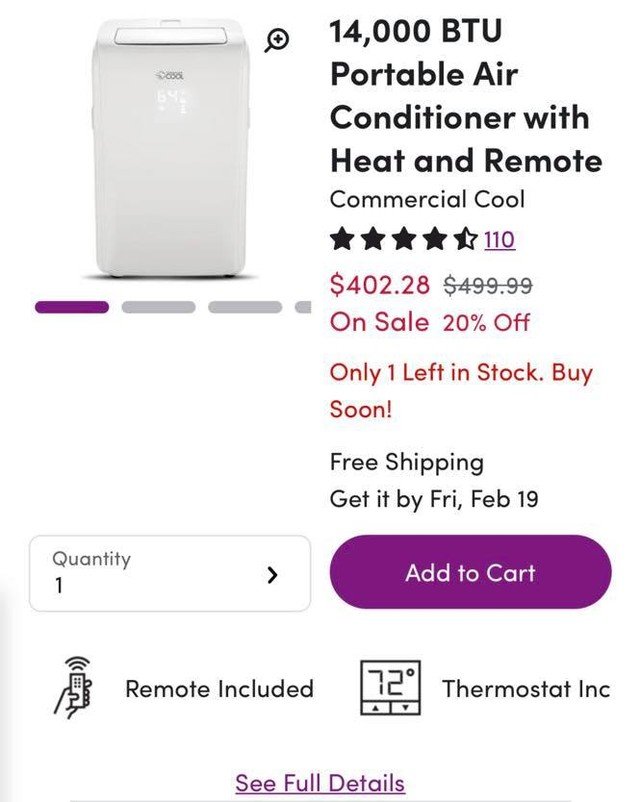Select the Remote Included feature label

[x=219, y=688]
